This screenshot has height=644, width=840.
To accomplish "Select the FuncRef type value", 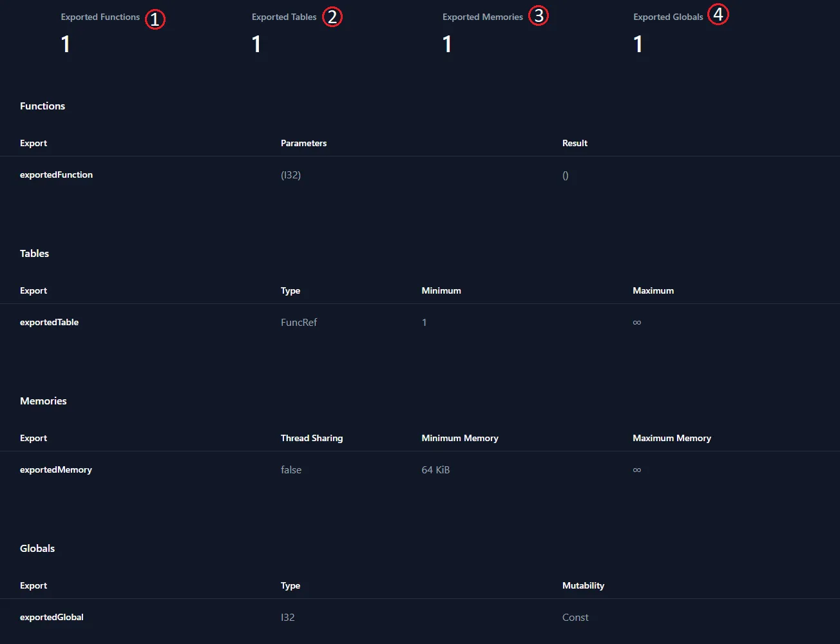I will (x=299, y=322).
